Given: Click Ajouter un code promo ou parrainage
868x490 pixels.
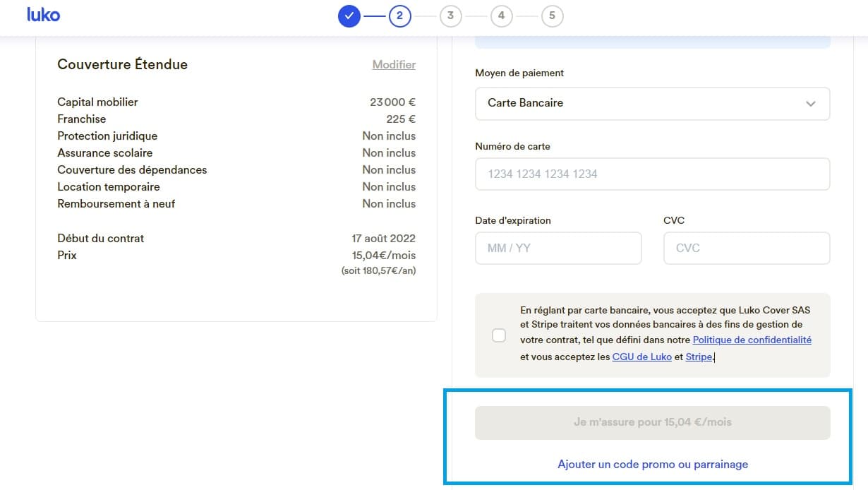Looking at the screenshot, I should [652, 464].
